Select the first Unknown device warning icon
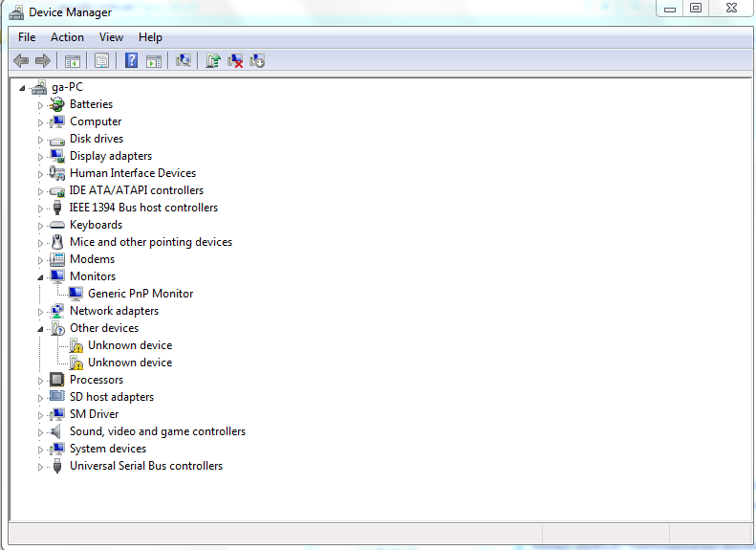The image size is (756, 550). pyautogui.click(x=76, y=345)
